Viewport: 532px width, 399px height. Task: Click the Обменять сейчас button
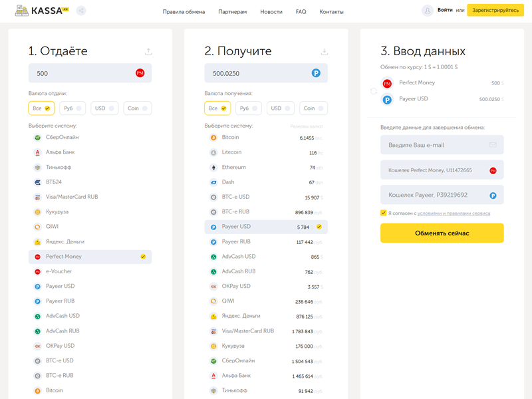(x=442, y=233)
